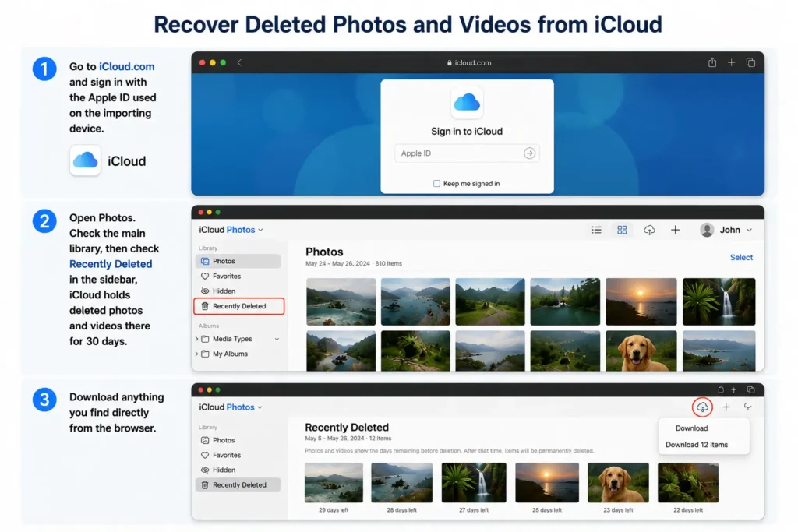Click the arrow submit button in Apple ID field

click(x=529, y=153)
